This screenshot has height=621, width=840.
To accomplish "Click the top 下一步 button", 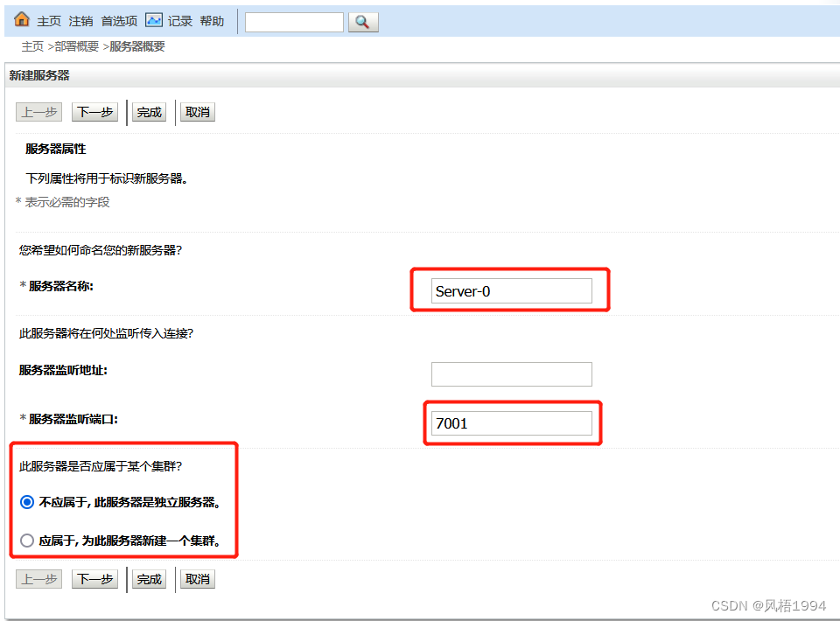I will pos(94,113).
